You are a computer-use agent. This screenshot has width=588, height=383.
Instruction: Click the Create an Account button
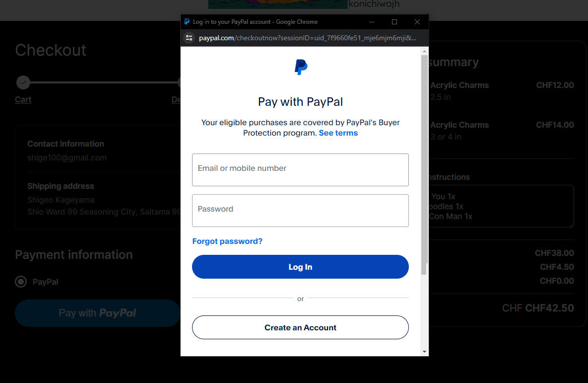(300, 327)
